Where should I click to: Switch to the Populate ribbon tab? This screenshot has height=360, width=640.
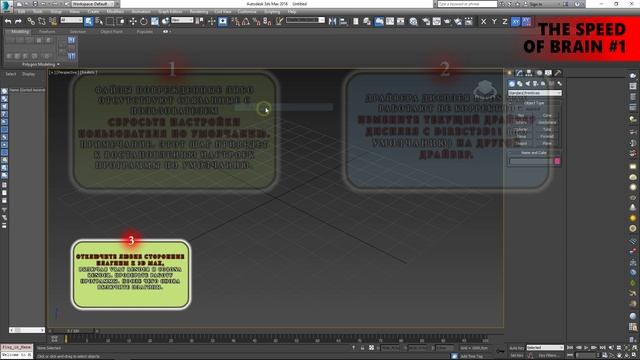tap(145, 31)
